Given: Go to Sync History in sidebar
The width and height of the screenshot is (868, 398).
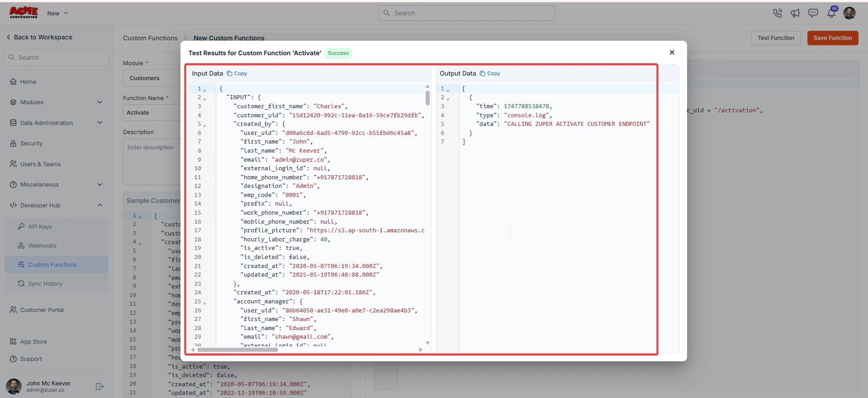Looking at the screenshot, I should 45,283.
